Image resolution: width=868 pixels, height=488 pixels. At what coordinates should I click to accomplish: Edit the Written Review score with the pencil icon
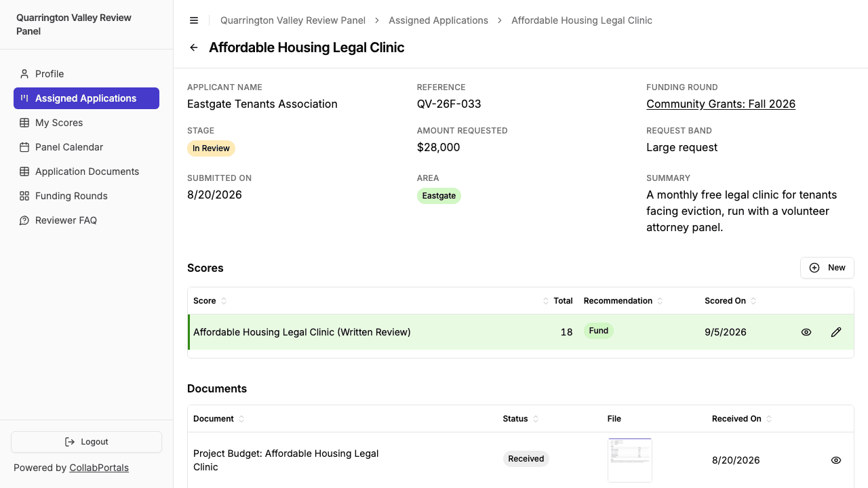(x=836, y=332)
